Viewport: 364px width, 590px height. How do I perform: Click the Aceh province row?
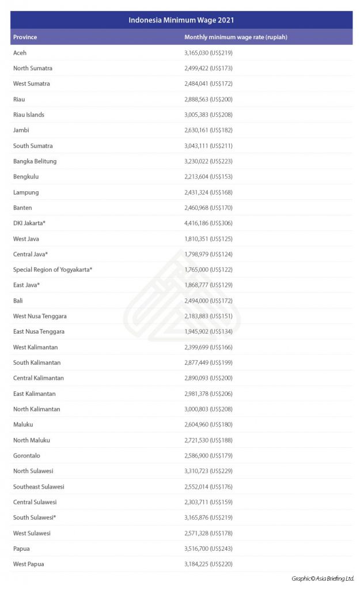181,52
